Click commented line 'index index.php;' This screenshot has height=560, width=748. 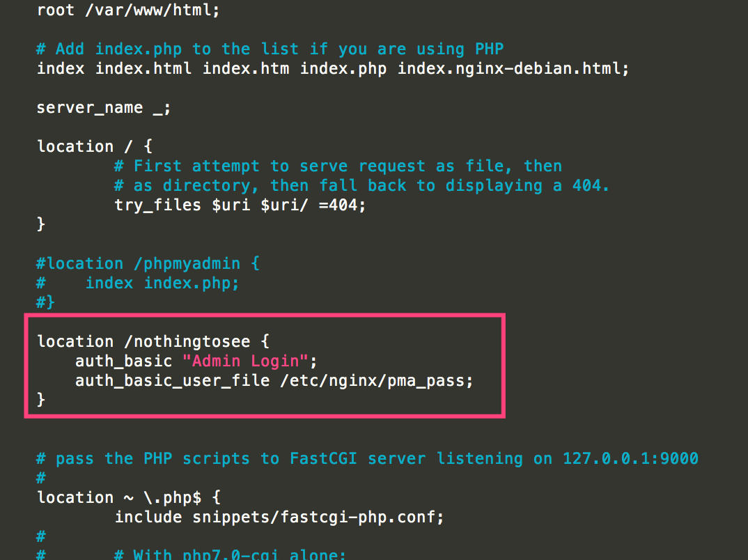(x=162, y=283)
